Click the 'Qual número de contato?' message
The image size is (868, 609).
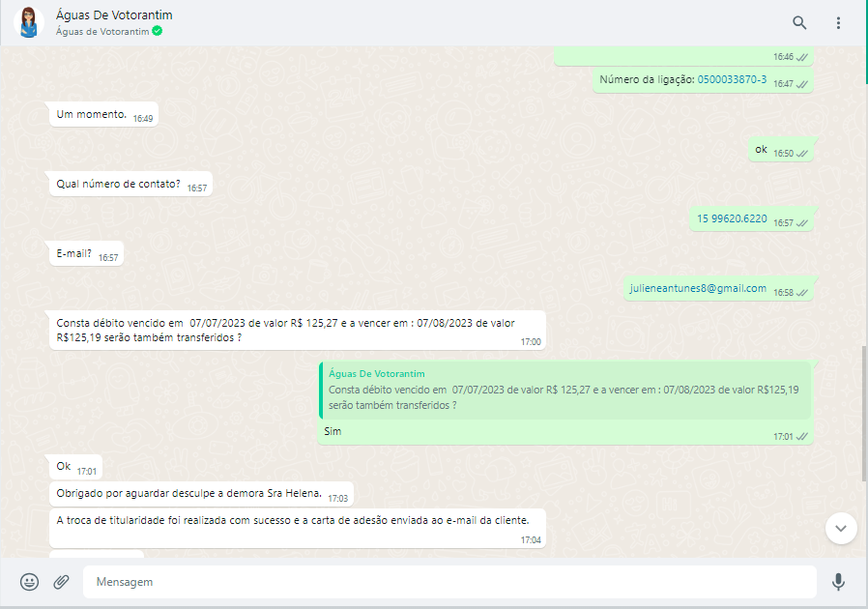coord(118,184)
